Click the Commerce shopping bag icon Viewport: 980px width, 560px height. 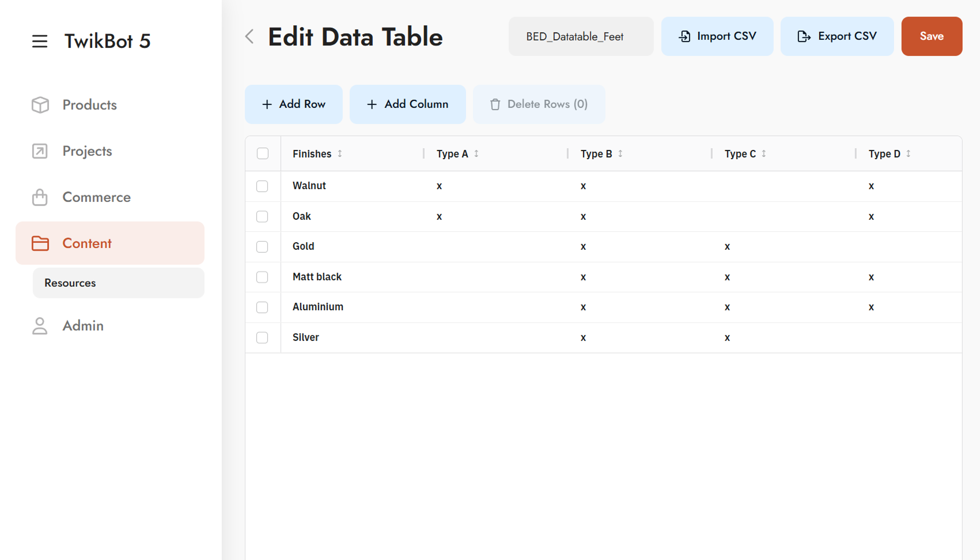tap(40, 197)
